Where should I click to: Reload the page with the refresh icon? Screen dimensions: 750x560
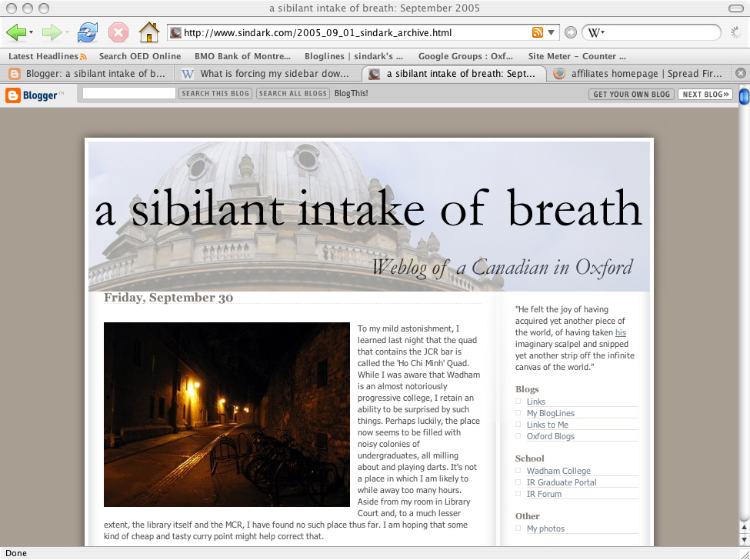tap(88, 32)
